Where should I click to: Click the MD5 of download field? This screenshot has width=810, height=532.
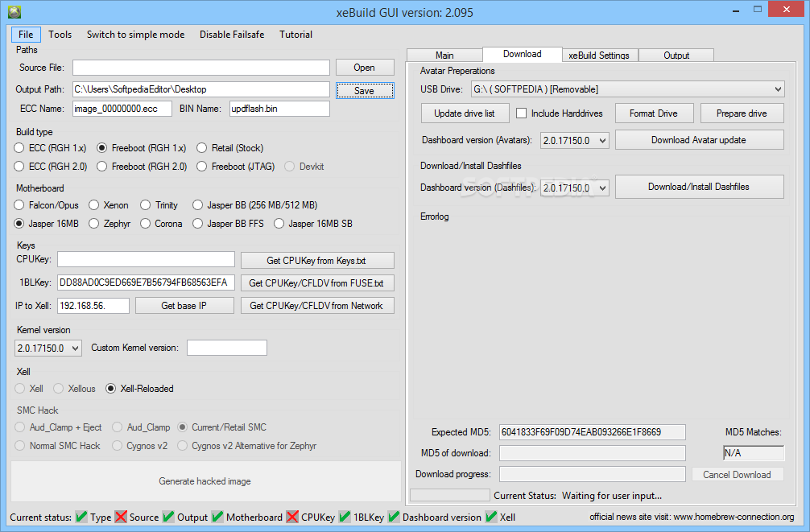click(x=593, y=453)
